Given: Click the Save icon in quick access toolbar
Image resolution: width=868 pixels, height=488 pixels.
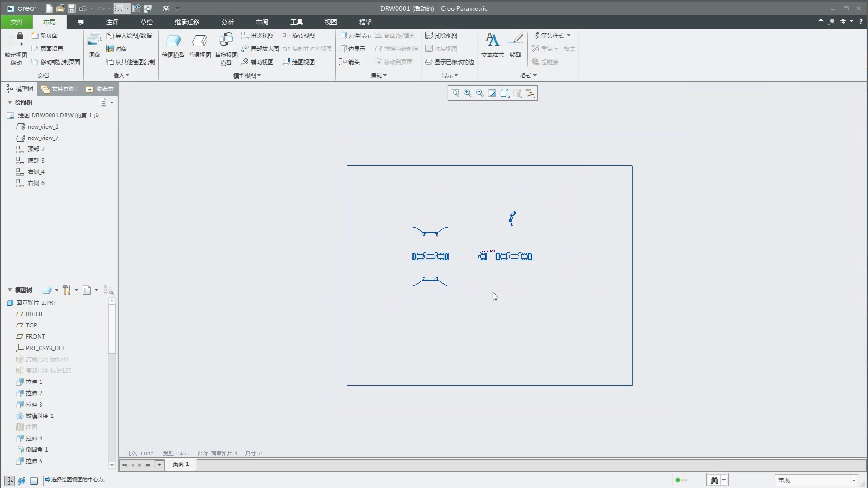Looking at the screenshot, I should (x=71, y=8).
